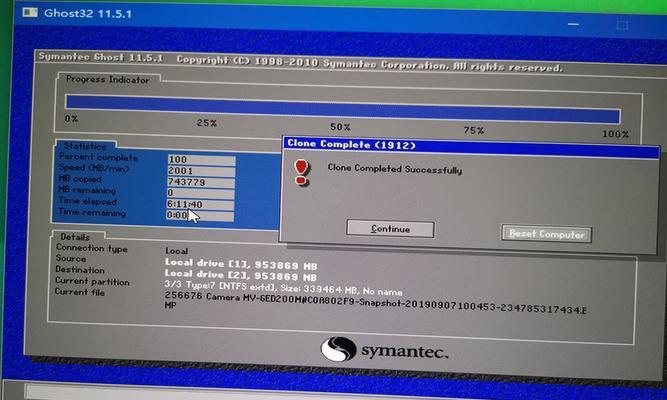The height and width of the screenshot is (400, 667).
Task: Click the 'Destination' label in Details
Action: (80, 270)
